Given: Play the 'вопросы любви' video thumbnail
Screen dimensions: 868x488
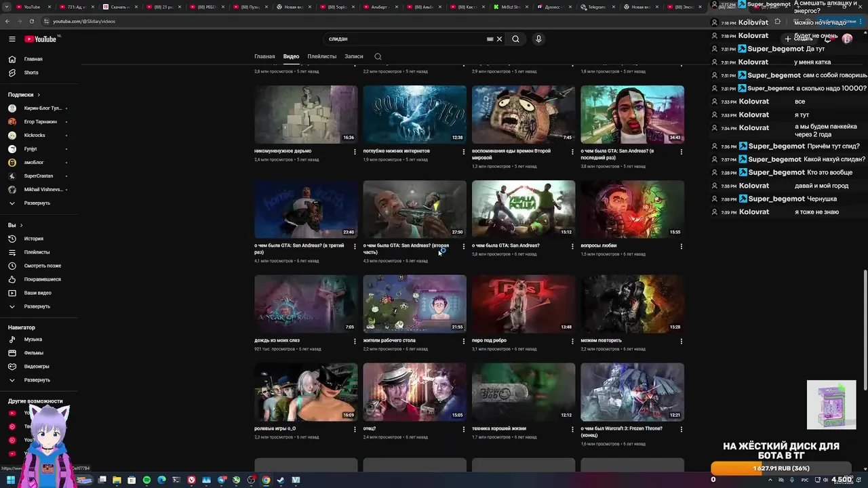Looking at the screenshot, I should point(632,209).
